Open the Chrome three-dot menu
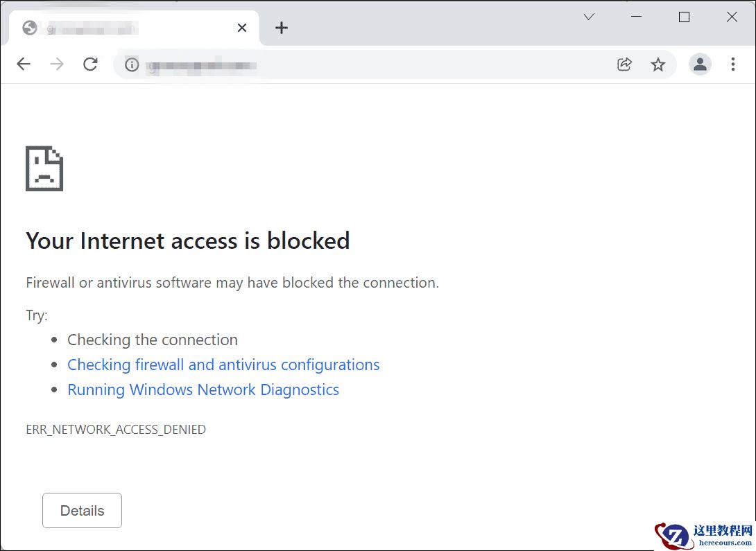 [x=733, y=64]
